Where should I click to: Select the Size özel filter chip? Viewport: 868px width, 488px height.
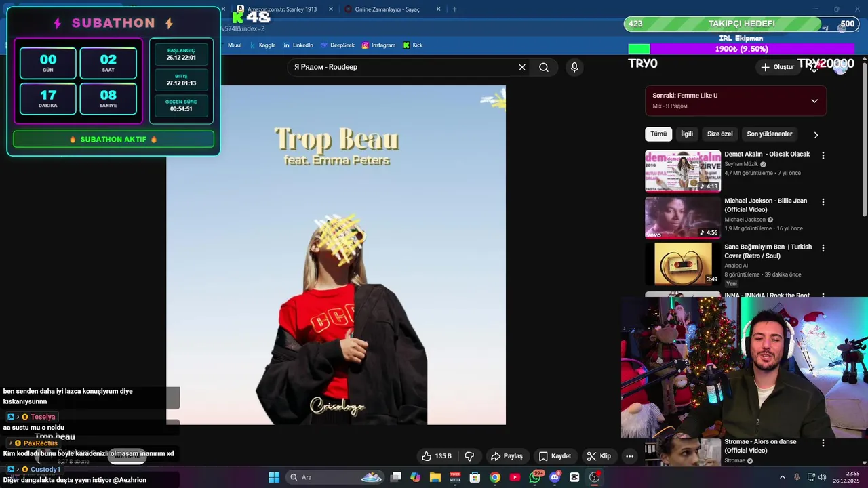pyautogui.click(x=719, y=134)
